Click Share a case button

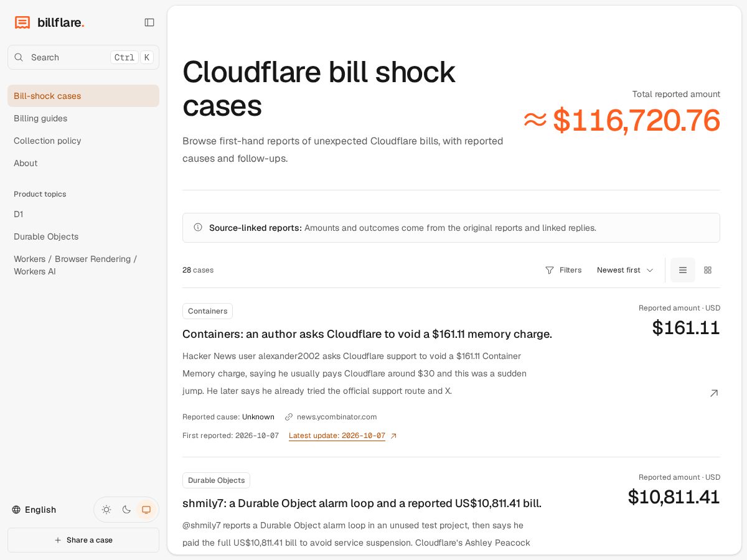83,540
